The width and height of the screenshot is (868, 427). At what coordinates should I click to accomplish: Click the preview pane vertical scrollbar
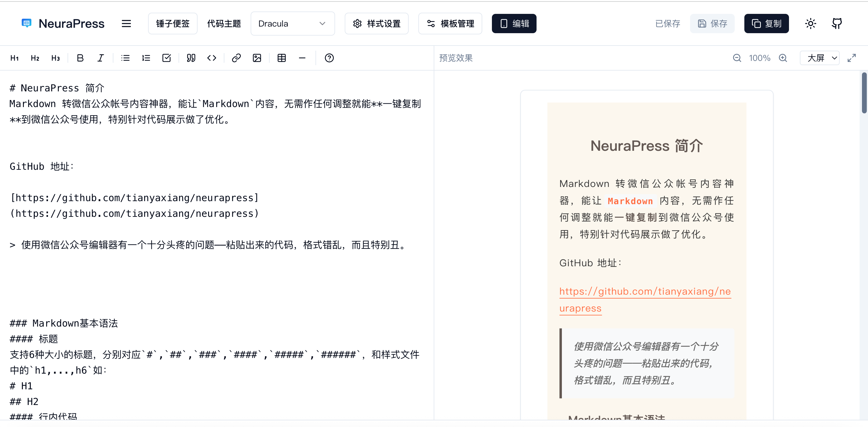click(x=864, y=93)
